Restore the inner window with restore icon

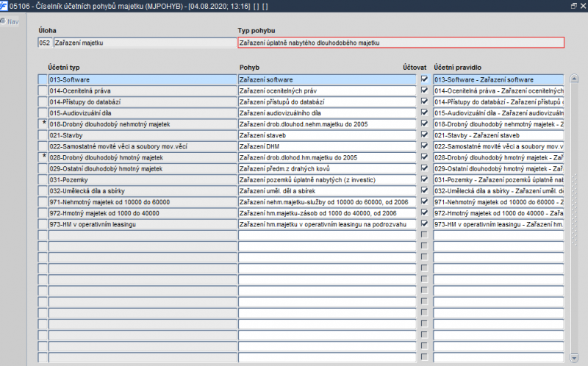[x=573, y=6]
